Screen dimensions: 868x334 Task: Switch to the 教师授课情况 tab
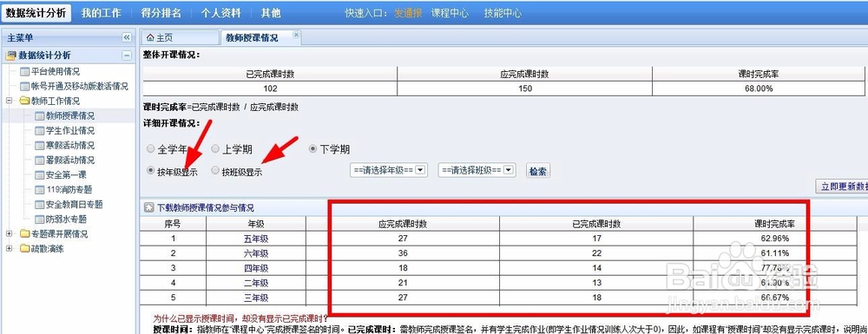click(260, 37)
